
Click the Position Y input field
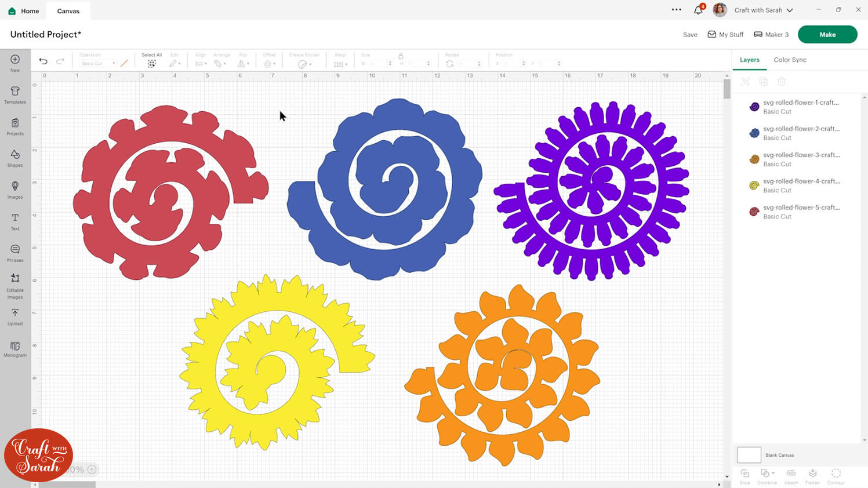pos(549,64)
